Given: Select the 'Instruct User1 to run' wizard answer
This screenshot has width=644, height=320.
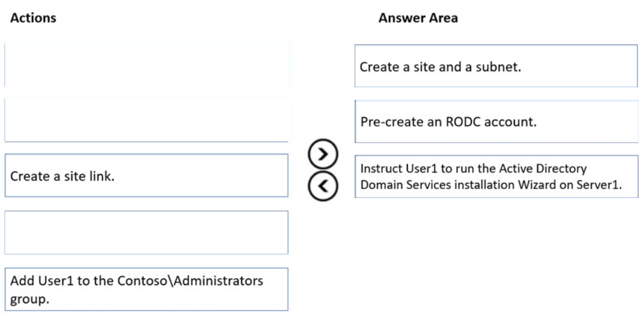Looking at the screenshot, I should [x=496, y=176].
